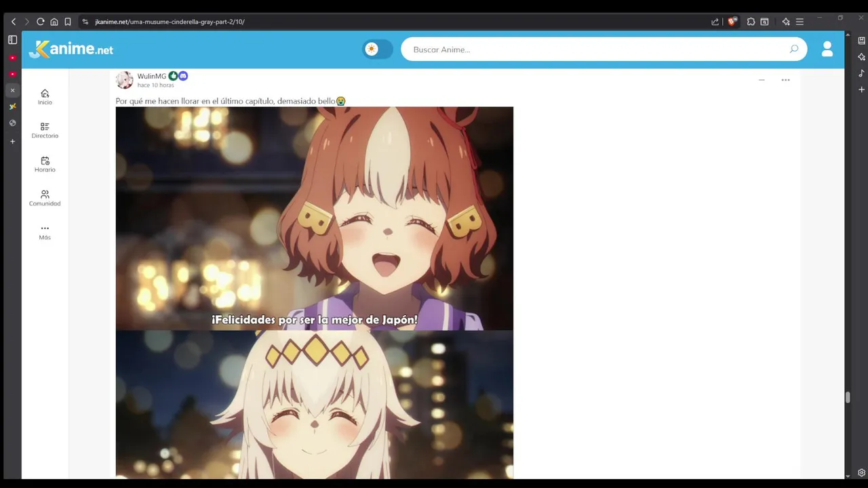Screen dimensions: 868x488
Task: Click the green thumbs-up badge by WulinMG
Action: tap(174, 76)
